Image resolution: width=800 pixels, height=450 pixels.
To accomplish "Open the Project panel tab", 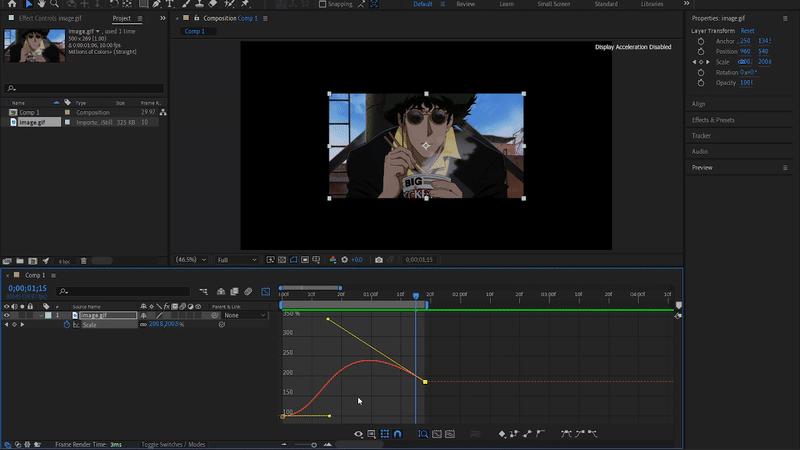I will [121, 18].
